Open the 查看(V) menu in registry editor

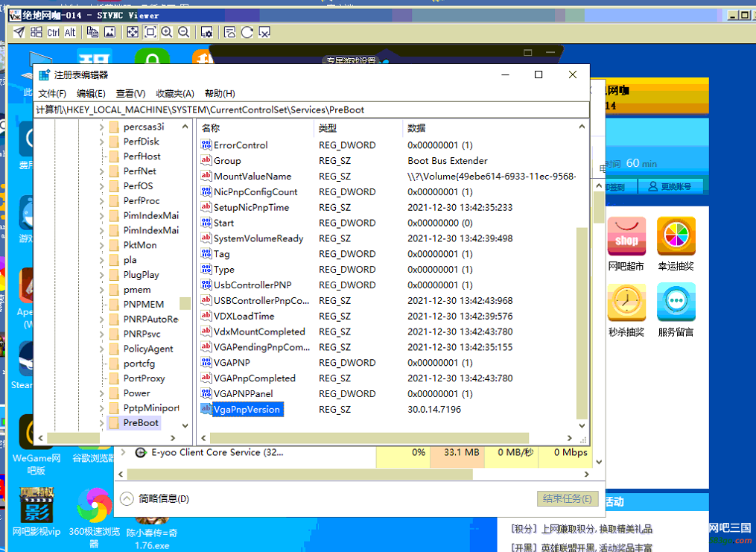[x=130, y=94]
